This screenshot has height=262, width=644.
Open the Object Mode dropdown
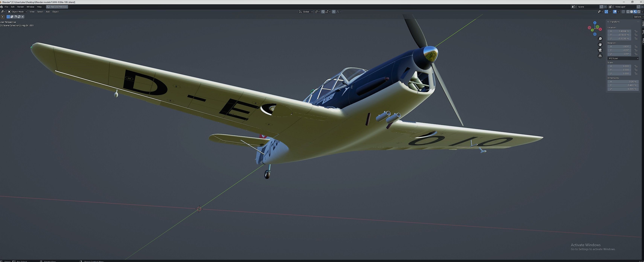point(17,12)
